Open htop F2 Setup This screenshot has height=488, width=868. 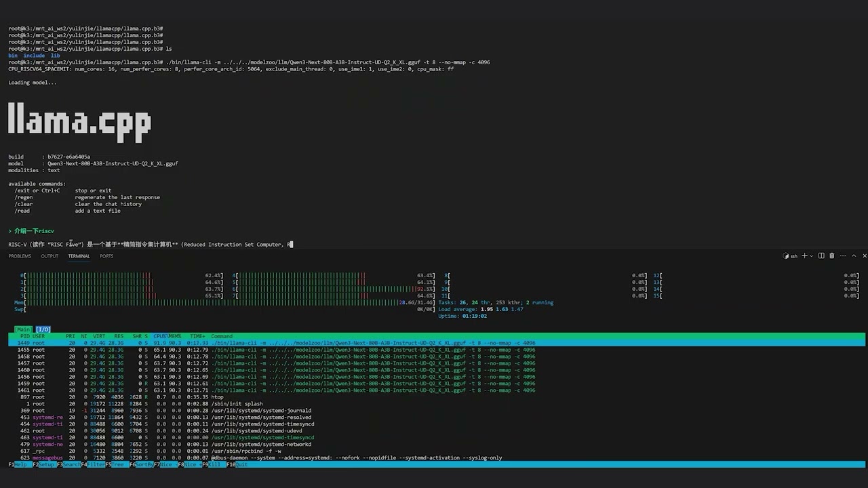(44, 465)
